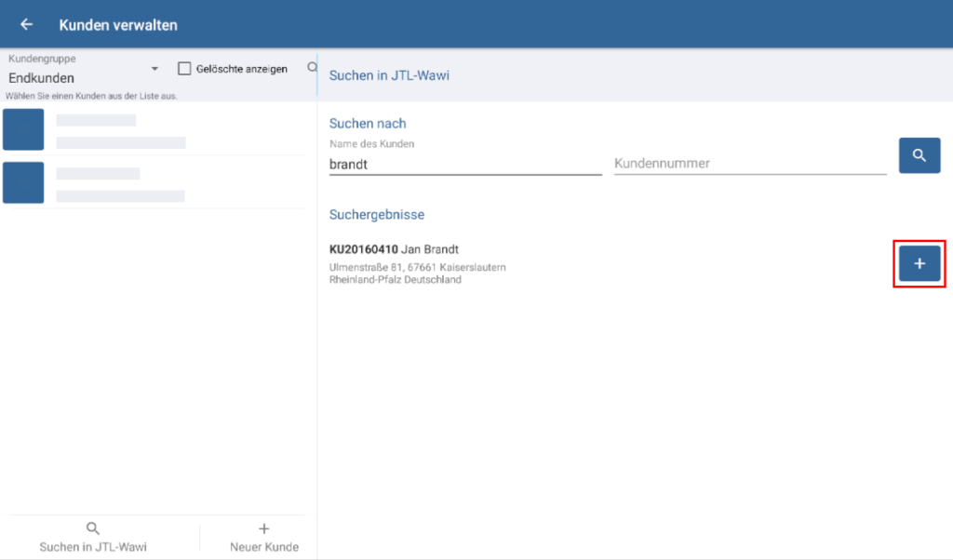
Task: Click the Suchen in JTL-Wawi panel header
Action: [x=389, y=75]
